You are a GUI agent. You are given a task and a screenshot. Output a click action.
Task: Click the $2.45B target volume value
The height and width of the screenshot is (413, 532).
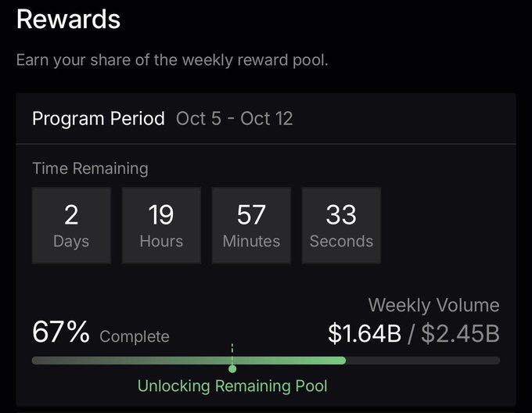pyautogui.click(x=460, y=334)
